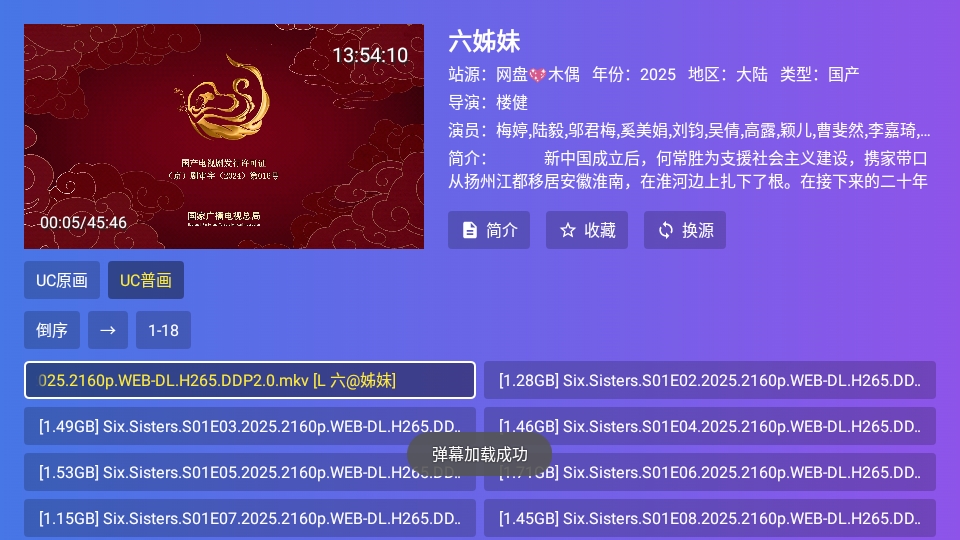Select the UC普画 quality source
The image size is (960, 540).
point(146,280)
